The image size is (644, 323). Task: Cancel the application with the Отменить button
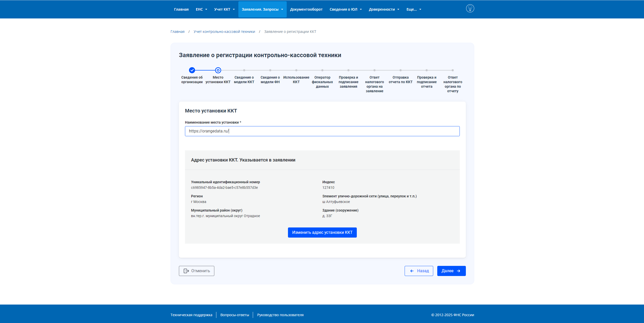pyautogui.click(x=196, y=271)
